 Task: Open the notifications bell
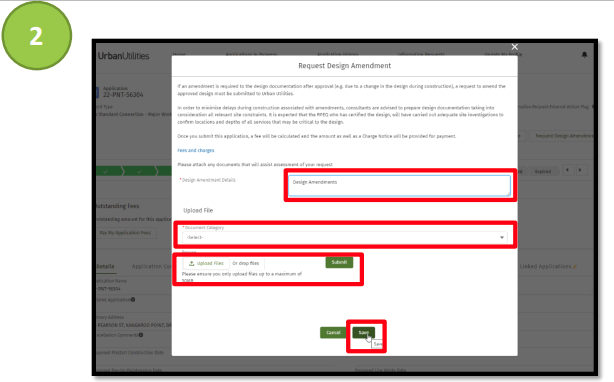(x=584, y=55)
